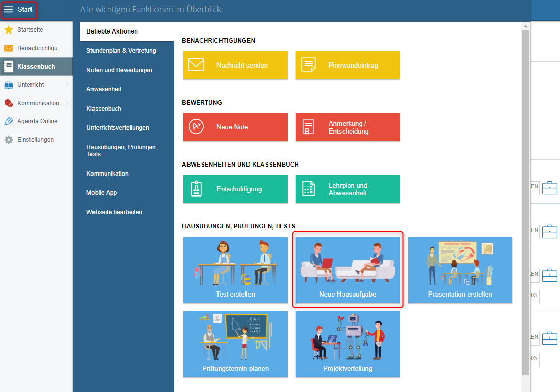Screen dimensions: 560x392
Task: Open the Mobile App category
Action: click(102, 193)
